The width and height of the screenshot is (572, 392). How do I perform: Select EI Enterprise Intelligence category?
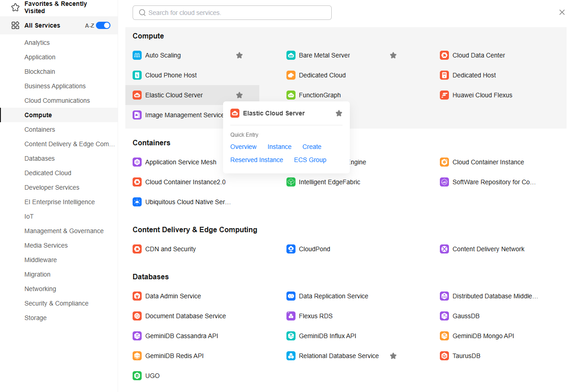[59, 202]
